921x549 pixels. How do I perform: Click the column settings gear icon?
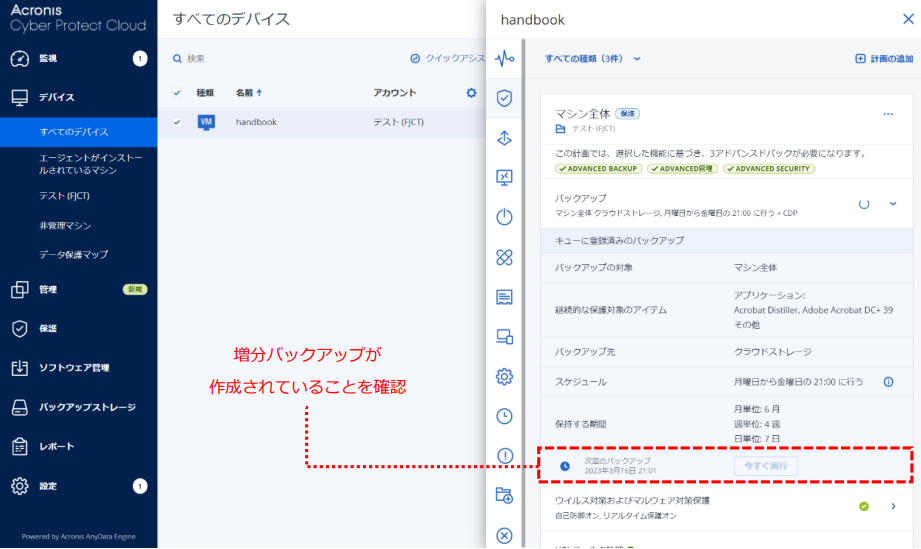[472, 93]
